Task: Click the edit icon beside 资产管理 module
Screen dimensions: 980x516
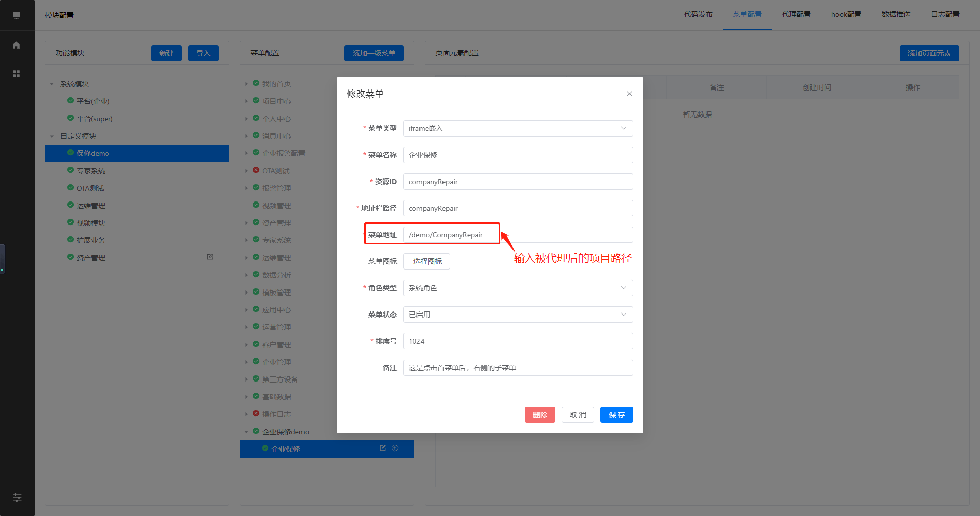Action: pyautogui.click(x=210, y=257)
